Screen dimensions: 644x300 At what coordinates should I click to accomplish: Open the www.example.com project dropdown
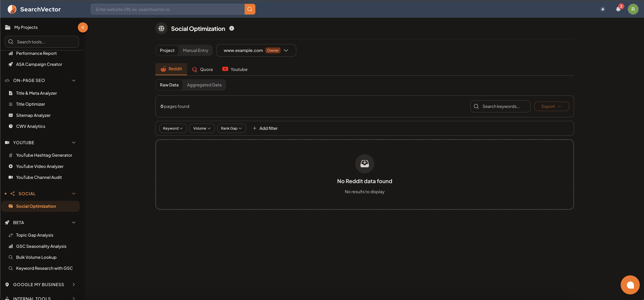coord(256,50)
